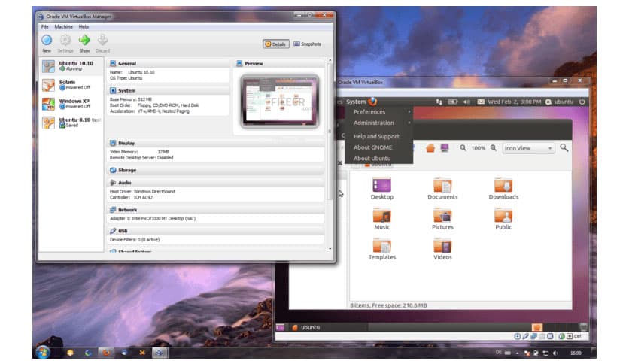Select the Solaris virtual machine

[71, 85]
